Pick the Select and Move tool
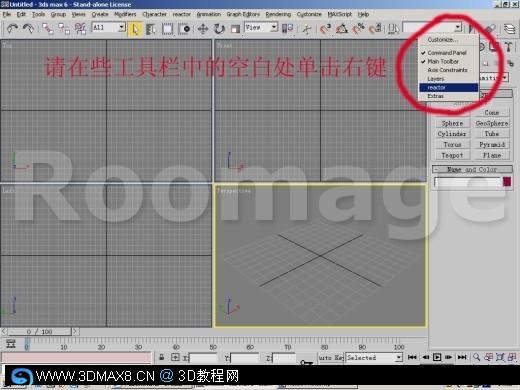Image resolution: width=520 pixels, height=390 pixels. pyautogui.click(x=203, y=29)
